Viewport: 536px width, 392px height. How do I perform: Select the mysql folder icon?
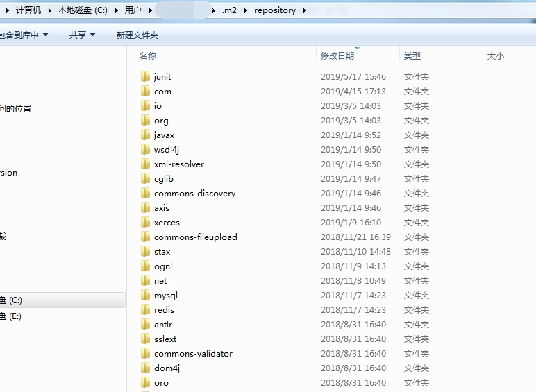click(x=145, y=295)
